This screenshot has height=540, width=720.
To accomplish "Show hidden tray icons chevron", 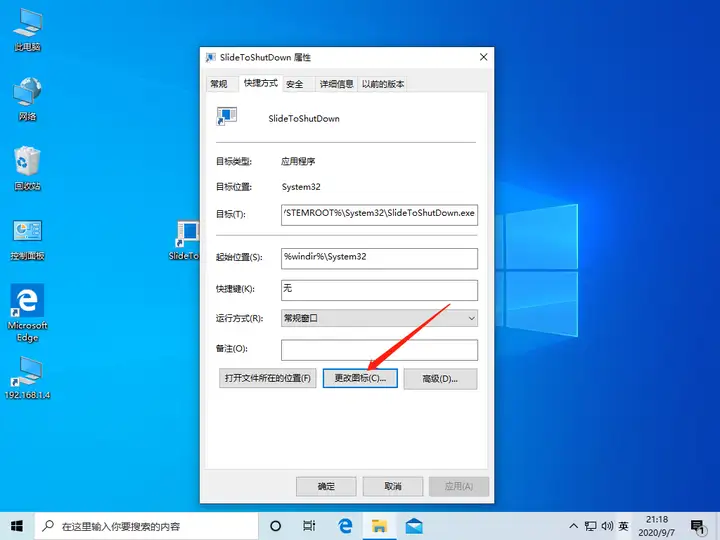I will pos(574,526).
